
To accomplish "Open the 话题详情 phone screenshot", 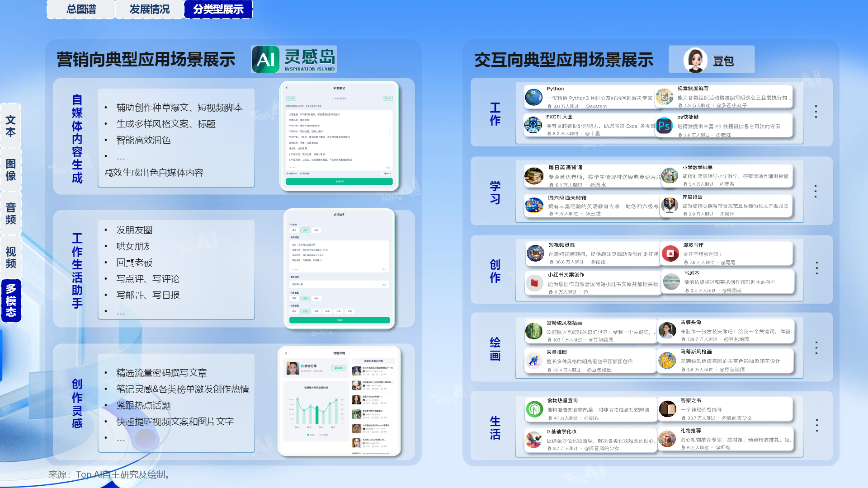I will [339, 401].
